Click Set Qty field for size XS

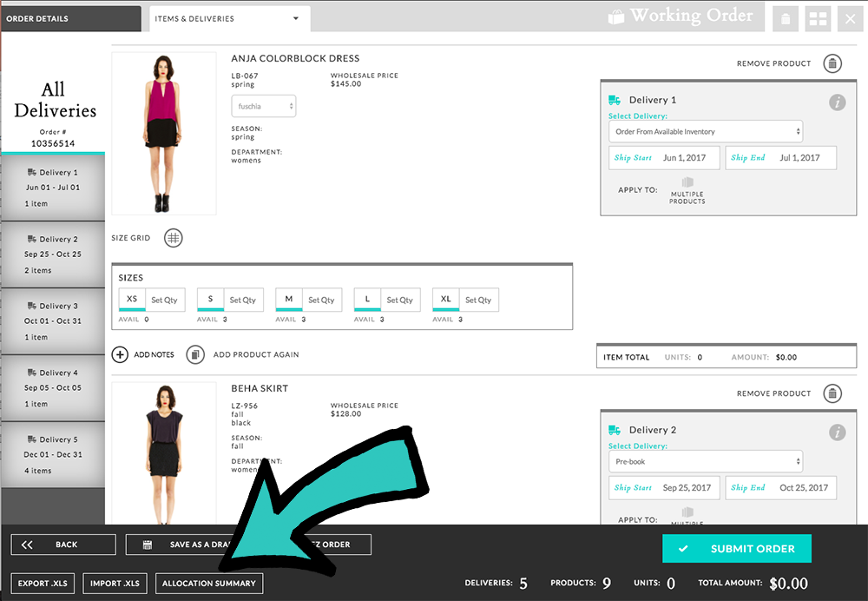click(164, 300)
